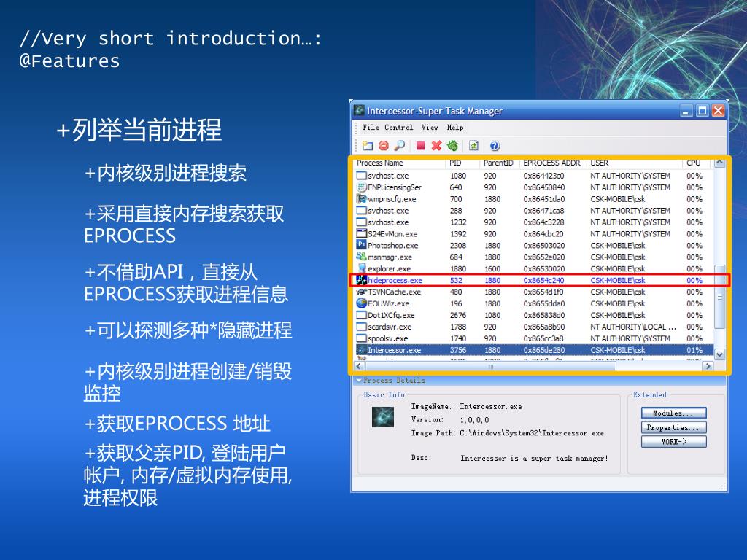The width and height of the screenshot is (747, 560).
Task: Click the Modules... button
Action: click(673, 413)
